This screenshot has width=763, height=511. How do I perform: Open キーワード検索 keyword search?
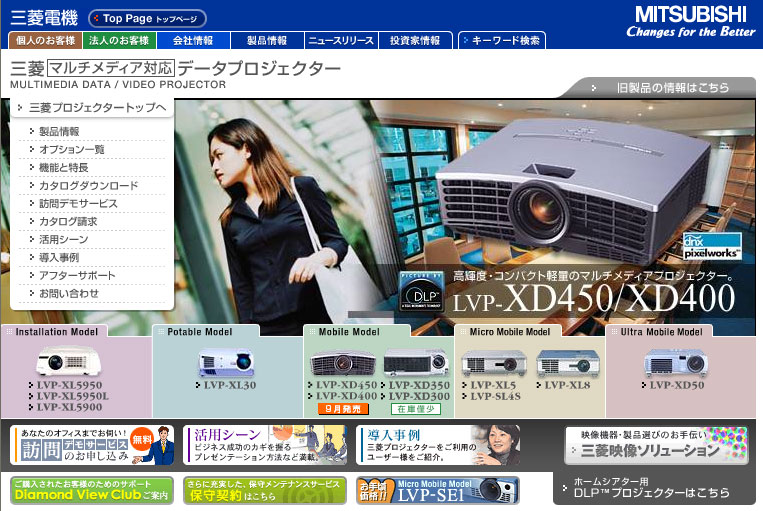pos(503,41)
